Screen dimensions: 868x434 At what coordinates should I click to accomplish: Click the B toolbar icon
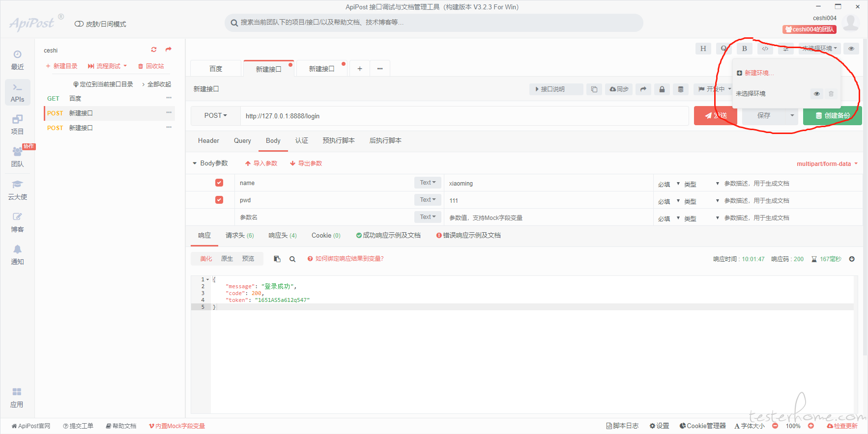(745, 49)
